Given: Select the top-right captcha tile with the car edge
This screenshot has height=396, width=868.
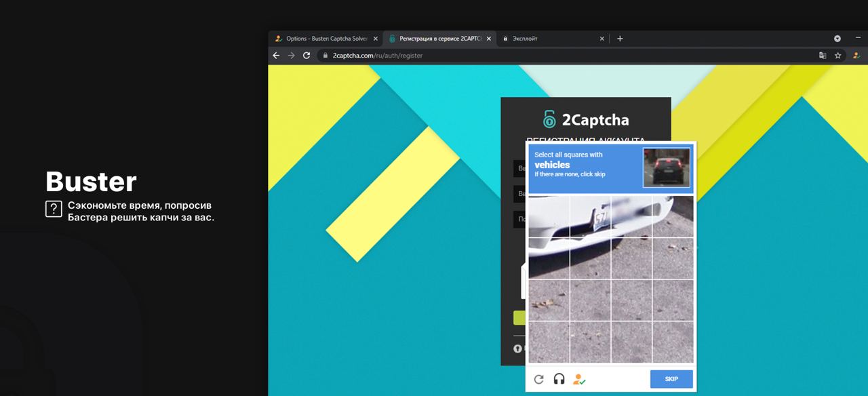Looking at the screenshot, I should pos(673,216).
